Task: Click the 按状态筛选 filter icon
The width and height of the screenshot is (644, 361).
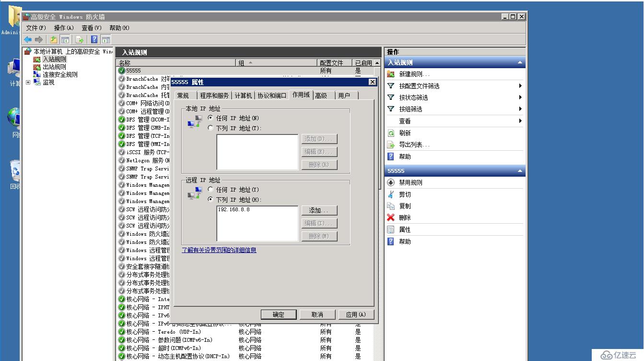Action: [391, 97]
